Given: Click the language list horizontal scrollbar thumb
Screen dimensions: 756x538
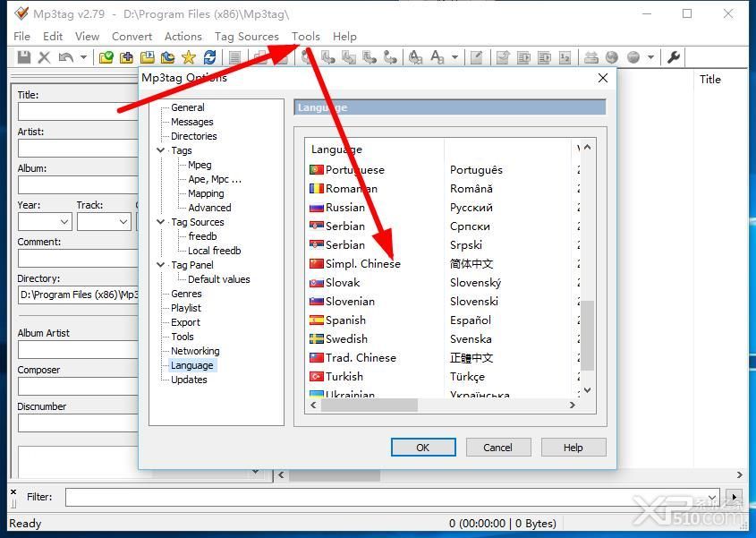Looking at the screenshot, I should point(369,406).
